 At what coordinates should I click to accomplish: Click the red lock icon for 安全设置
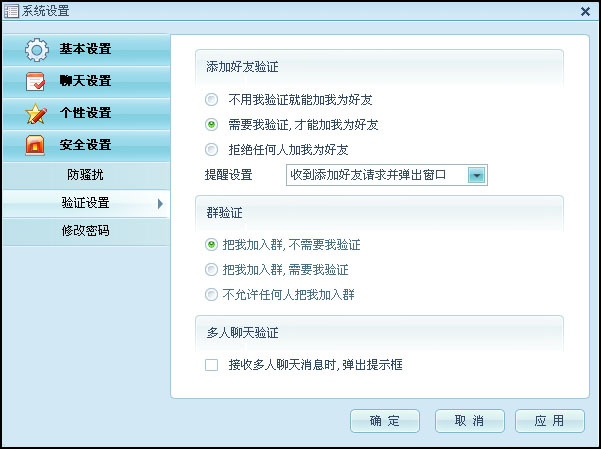click(36, 145)
